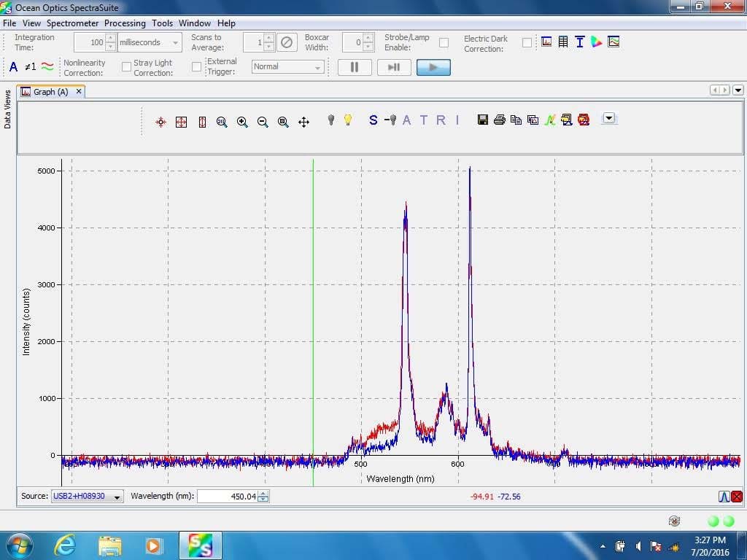747x560 pixels.
Task: Click the Wavelength (nm) input field
Action: [227, 497]
